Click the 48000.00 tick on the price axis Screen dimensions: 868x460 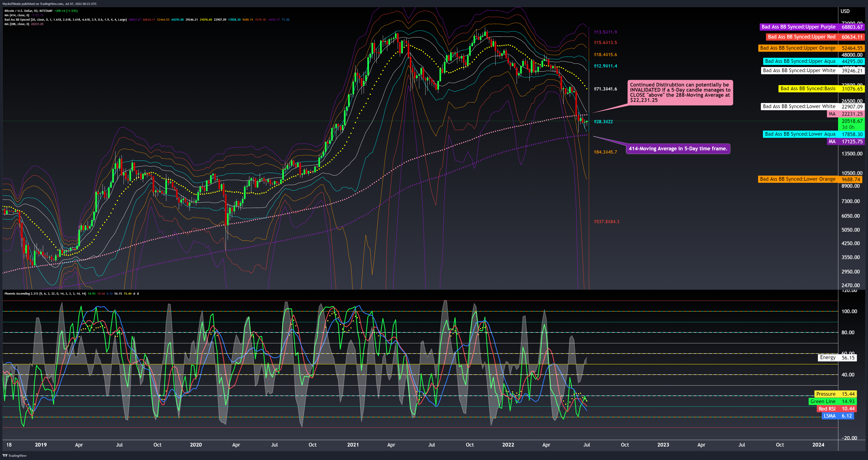[852, 55]
